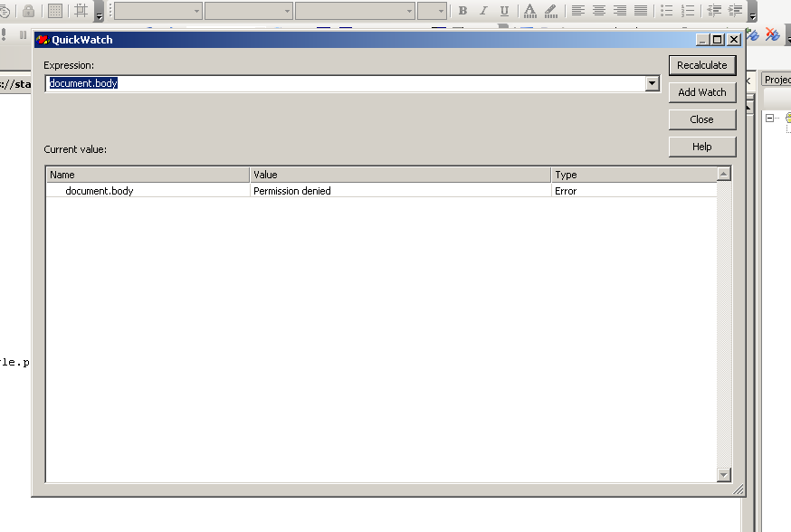791x532 pixels.
Task: Toggle Underline formatting in toolbar
Action: [x=503, y=11]
